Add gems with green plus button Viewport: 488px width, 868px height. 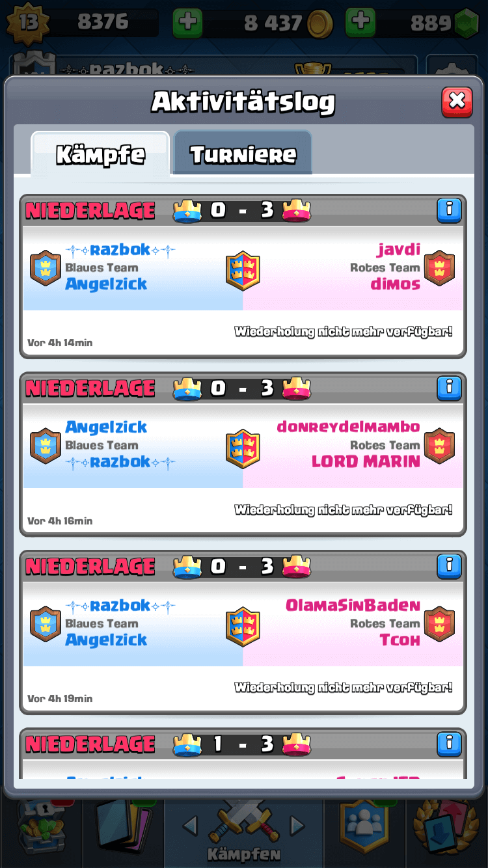tap(360, 23)
